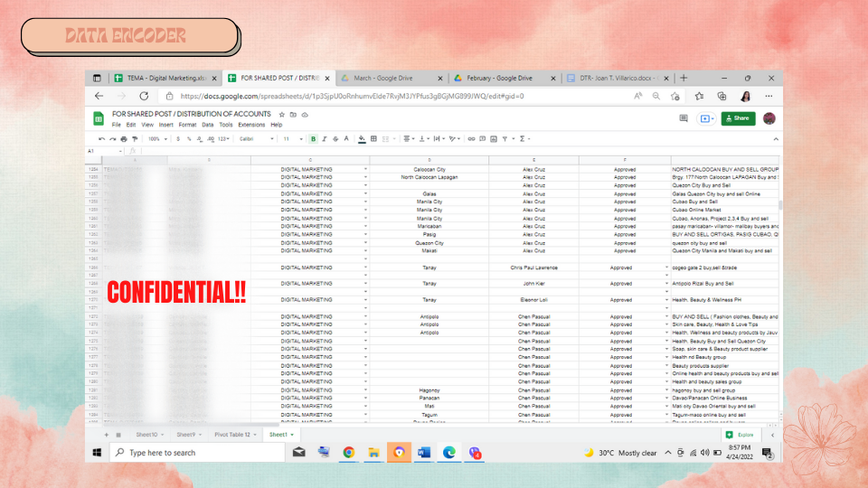Click the Google account avatar
The height and width of the screenshot is (488, 868).
(x=769, y=118)
